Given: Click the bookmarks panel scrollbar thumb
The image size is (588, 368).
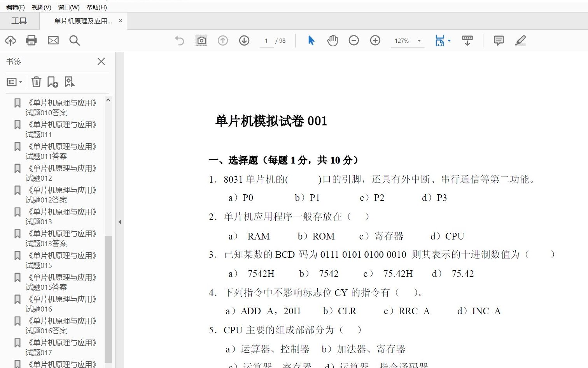Looking at the screenshot, I should click(x=108, y=300).
